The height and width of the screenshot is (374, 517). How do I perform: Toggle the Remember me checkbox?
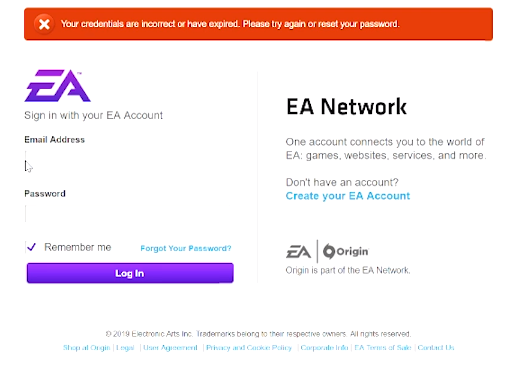tap(31, 247)
